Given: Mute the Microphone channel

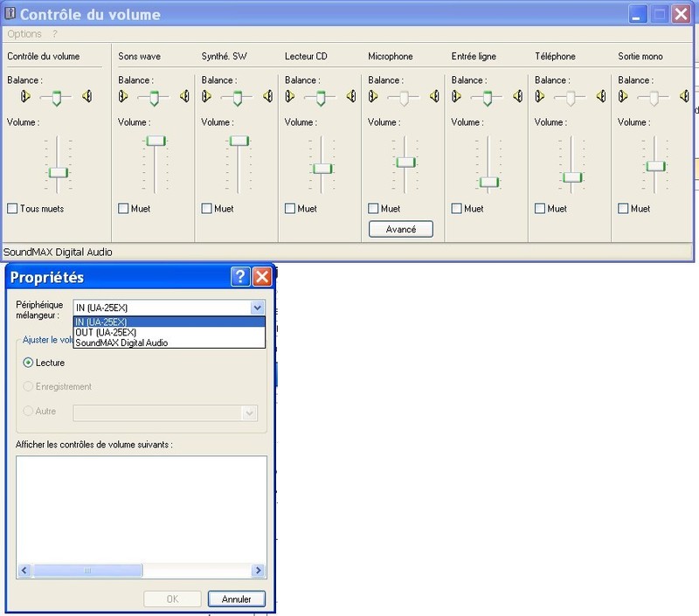Looking at the screenshot, I should click(x=374, y=209).
